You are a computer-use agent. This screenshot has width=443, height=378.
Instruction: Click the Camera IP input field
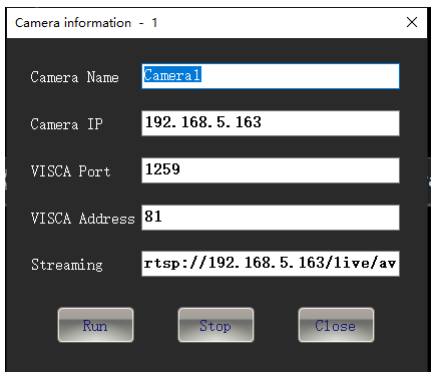270,123
